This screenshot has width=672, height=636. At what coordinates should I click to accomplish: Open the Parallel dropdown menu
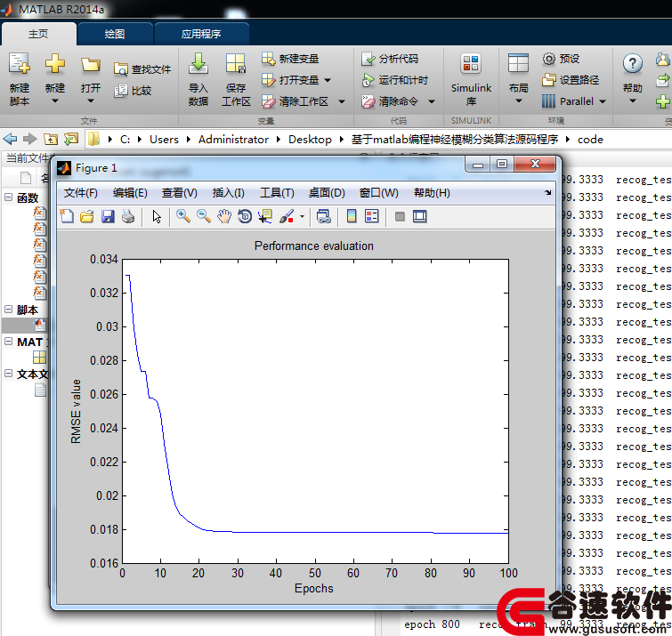tap(603, 101)
